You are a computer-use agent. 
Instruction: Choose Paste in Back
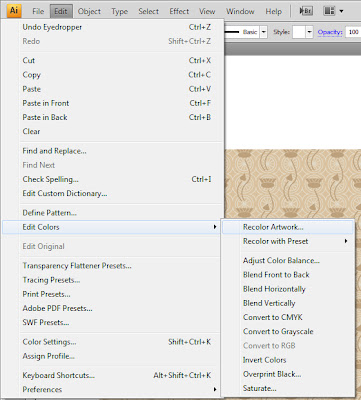click(x=113, y=117)
